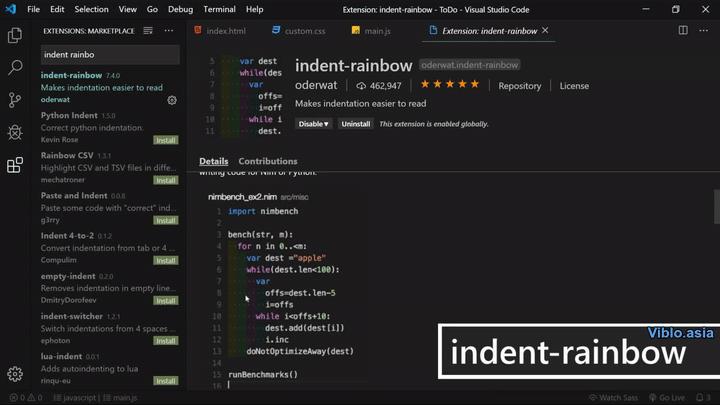The image size is (720, 405).
Task: Select Indent 4-to-2 in extensions list
Action: [x=109, y=248]
